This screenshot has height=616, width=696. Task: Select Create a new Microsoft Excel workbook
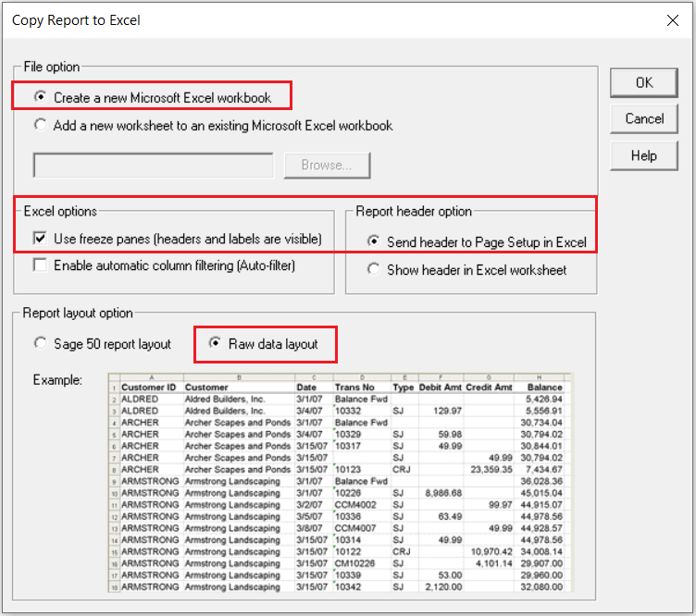pos(153,97)
